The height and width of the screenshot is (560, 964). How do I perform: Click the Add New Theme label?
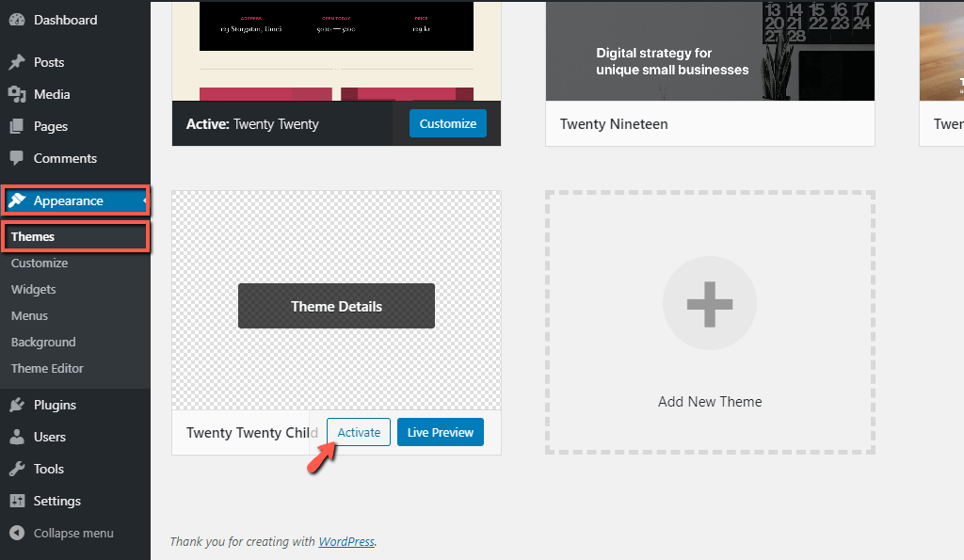[x=710, y=401]
